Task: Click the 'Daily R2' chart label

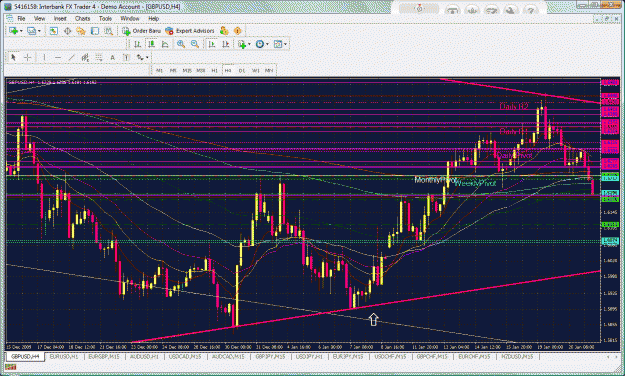Action: point(514,106)
